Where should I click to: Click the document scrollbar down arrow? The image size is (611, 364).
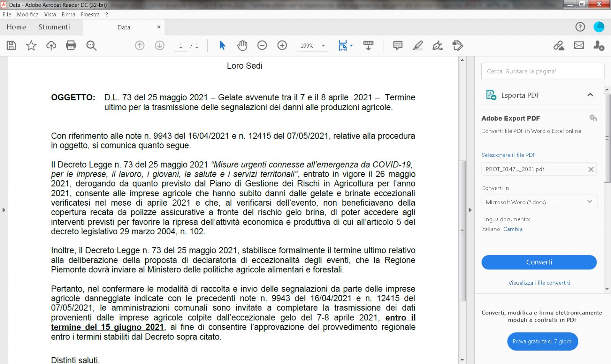pyautogui.click(x=462, y=360)
